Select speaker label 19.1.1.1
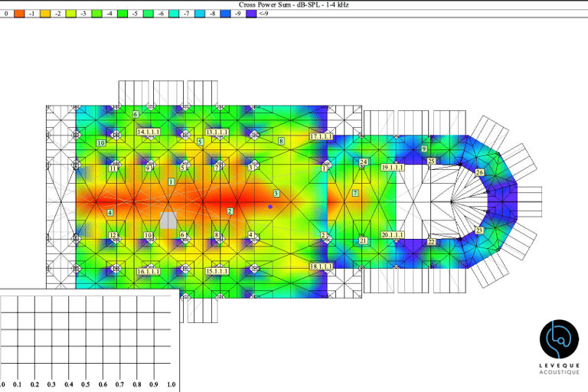The image size is (588, 392). [393, 168]
